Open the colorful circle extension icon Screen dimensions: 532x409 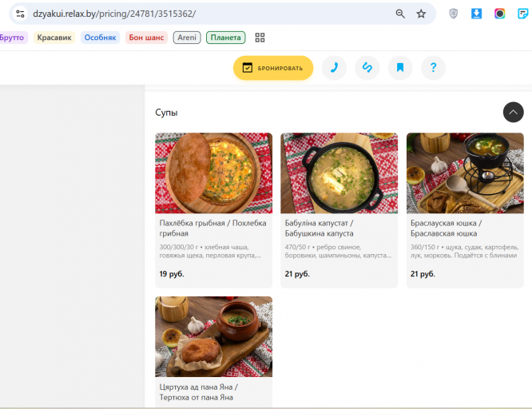tap(499, 14)
